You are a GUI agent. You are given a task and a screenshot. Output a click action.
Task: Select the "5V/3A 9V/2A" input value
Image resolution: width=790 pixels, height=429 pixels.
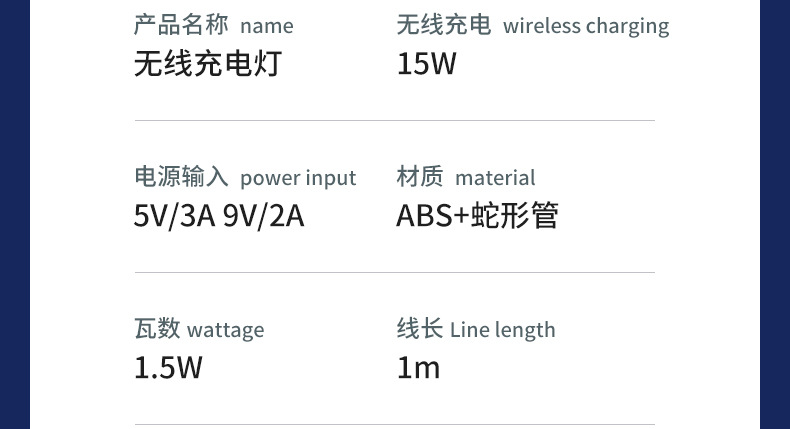[219, 215]
